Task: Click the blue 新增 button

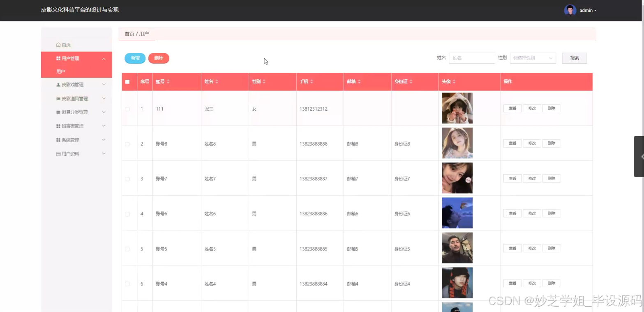Action: pyautogui.click(x=135, y=58)
